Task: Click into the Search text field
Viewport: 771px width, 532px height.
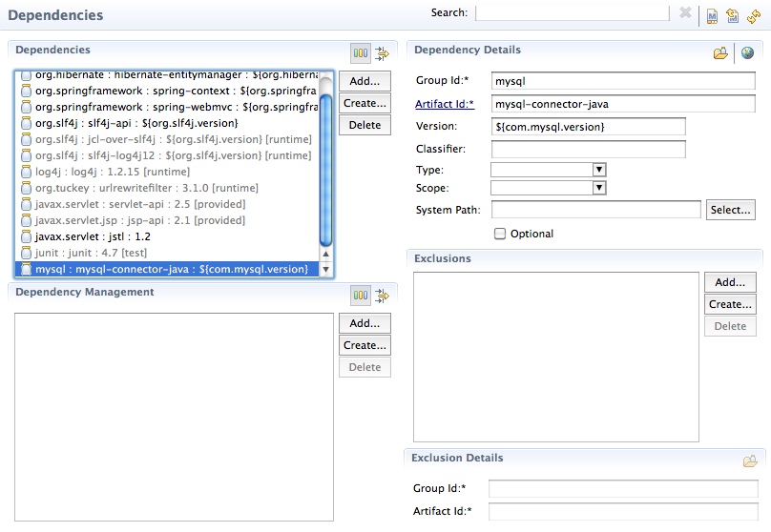Action: [x=573, y=13]
